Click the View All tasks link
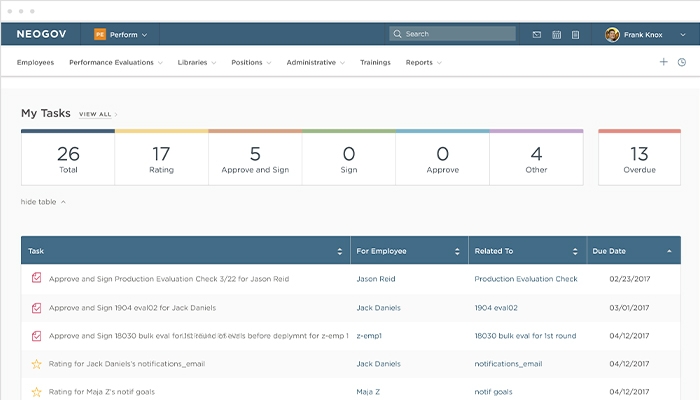700x400 pixels. coord(96,115)
